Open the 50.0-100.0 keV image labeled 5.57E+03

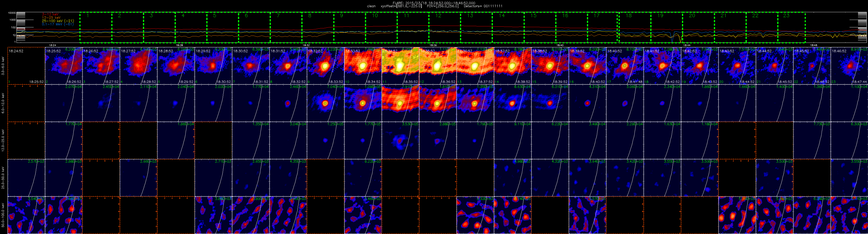point(587,215)
